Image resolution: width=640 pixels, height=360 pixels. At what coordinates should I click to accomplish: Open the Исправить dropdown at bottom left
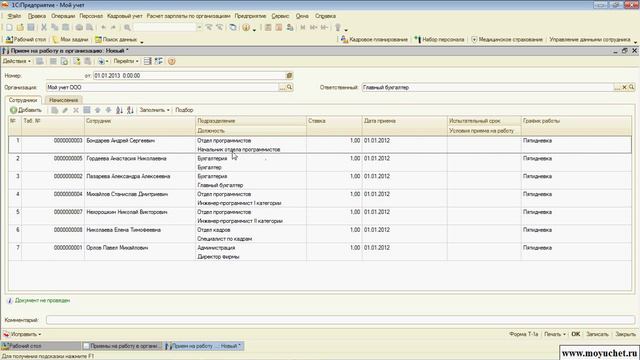[22, 334]
